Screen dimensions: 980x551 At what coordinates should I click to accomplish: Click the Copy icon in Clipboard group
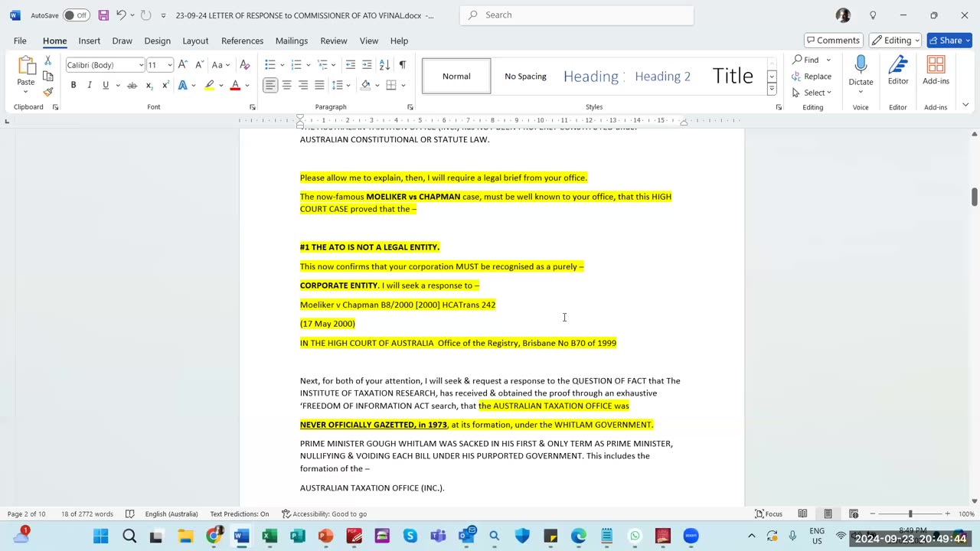tap(48, 77)
